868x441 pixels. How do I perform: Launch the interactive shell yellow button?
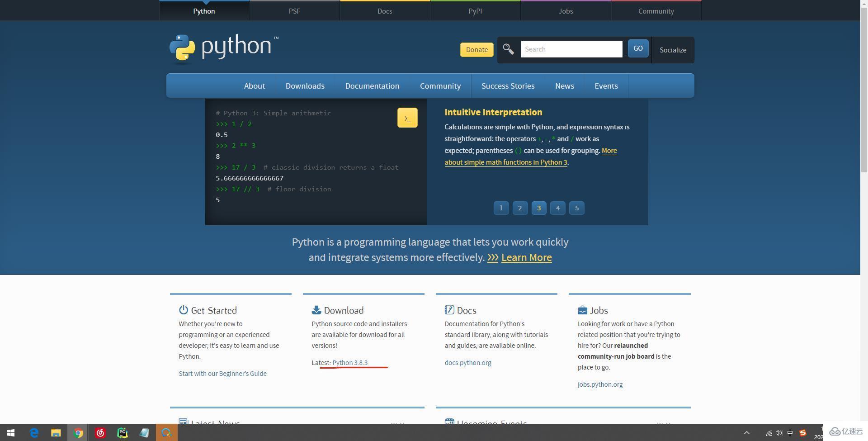[407, 118]
